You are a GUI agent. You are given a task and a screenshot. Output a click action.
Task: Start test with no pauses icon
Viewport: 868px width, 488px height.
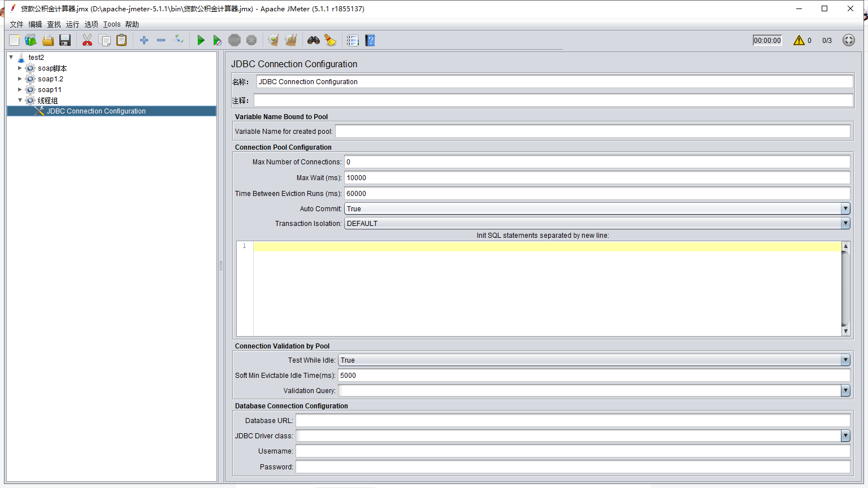tap(217, 40)
